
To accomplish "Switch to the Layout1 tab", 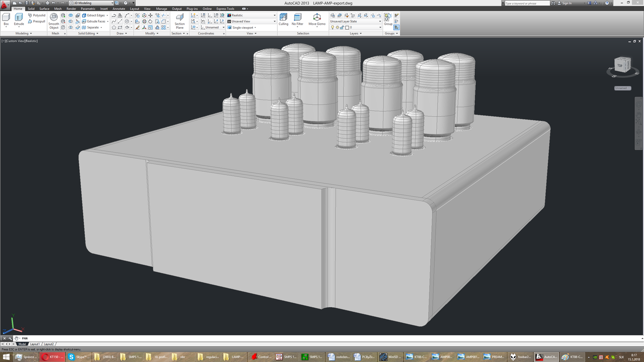I will (35, 344).
